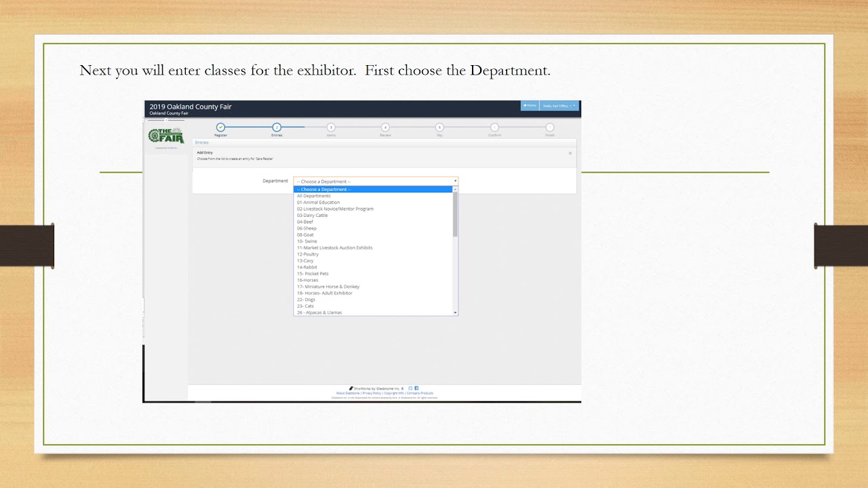The width and height of the screenshot is (868, 488).
Task: Pick 02-Livestock Novice/Mentor Program
Action: click(x=373, y=209)
